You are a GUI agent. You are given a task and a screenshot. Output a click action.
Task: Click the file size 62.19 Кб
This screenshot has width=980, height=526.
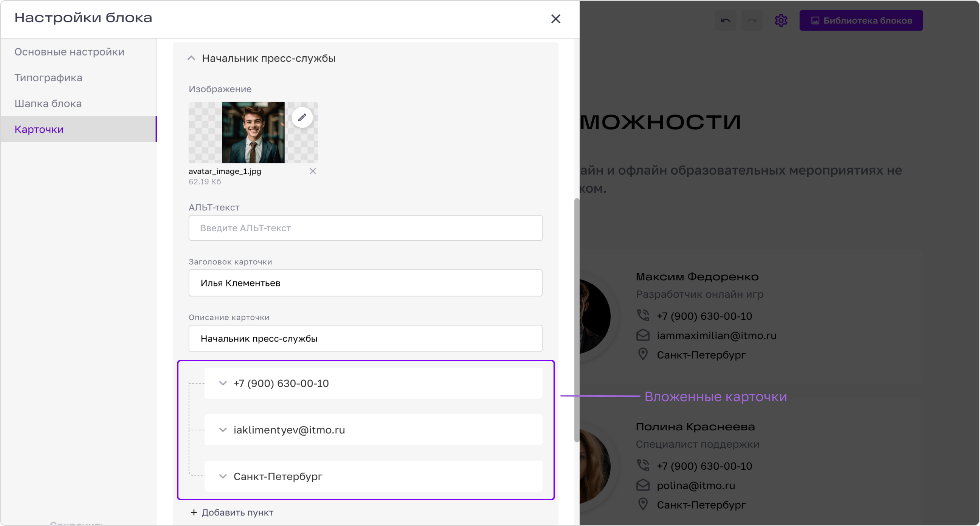tap(205, 182)
